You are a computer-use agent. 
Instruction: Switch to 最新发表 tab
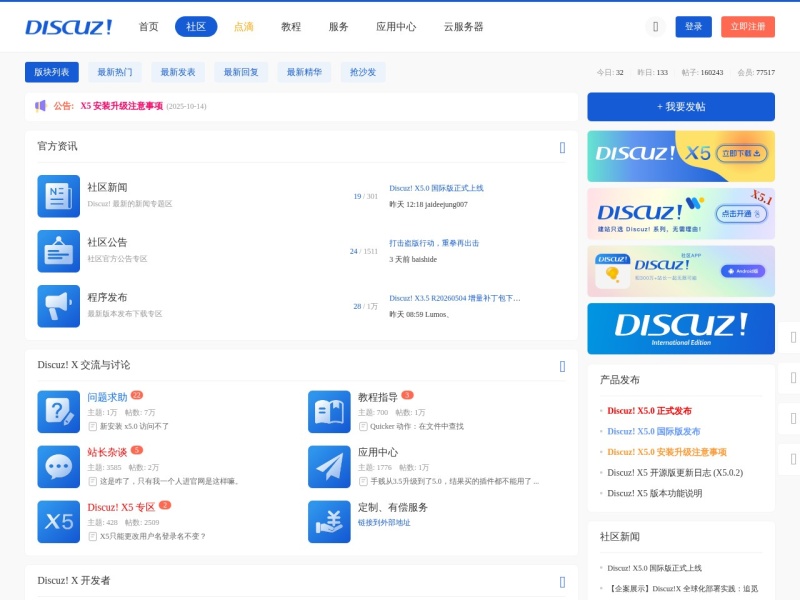[x=178, y=72]
